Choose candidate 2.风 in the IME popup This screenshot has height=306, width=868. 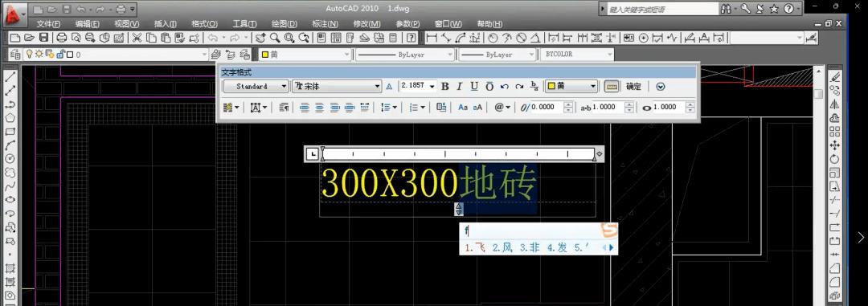(x=502, y=247)
